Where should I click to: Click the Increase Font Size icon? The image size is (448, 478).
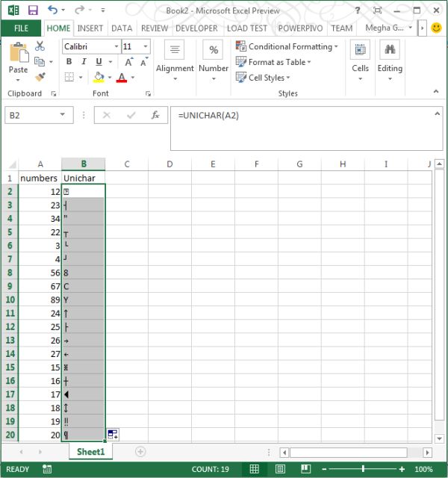point(129,62)
